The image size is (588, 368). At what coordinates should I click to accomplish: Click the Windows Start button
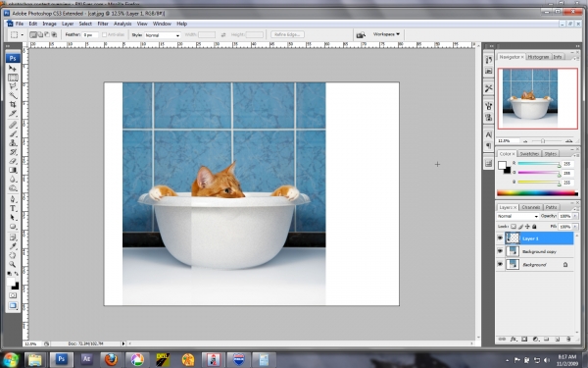click(x=11, y=359)
